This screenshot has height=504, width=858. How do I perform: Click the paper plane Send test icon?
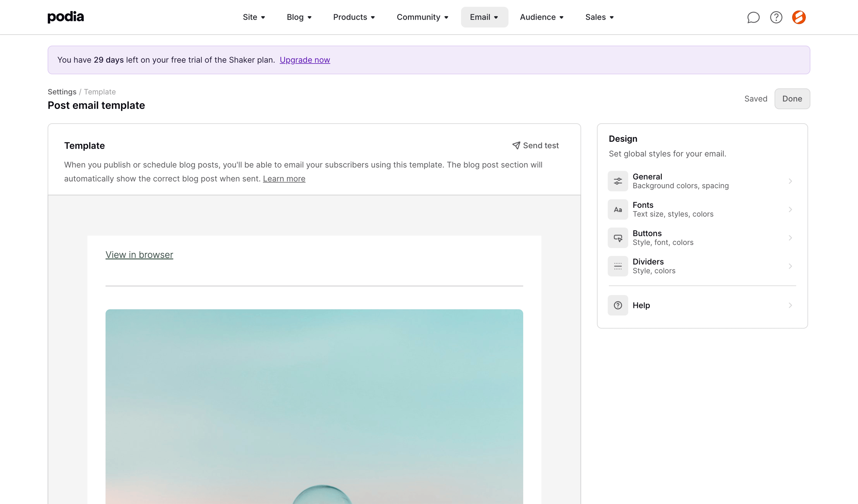click(516, 145)
